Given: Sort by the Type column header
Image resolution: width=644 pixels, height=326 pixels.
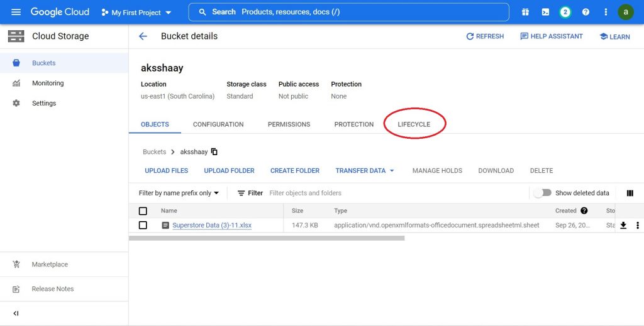Looking at the screenshot, I should click(340, 211).
